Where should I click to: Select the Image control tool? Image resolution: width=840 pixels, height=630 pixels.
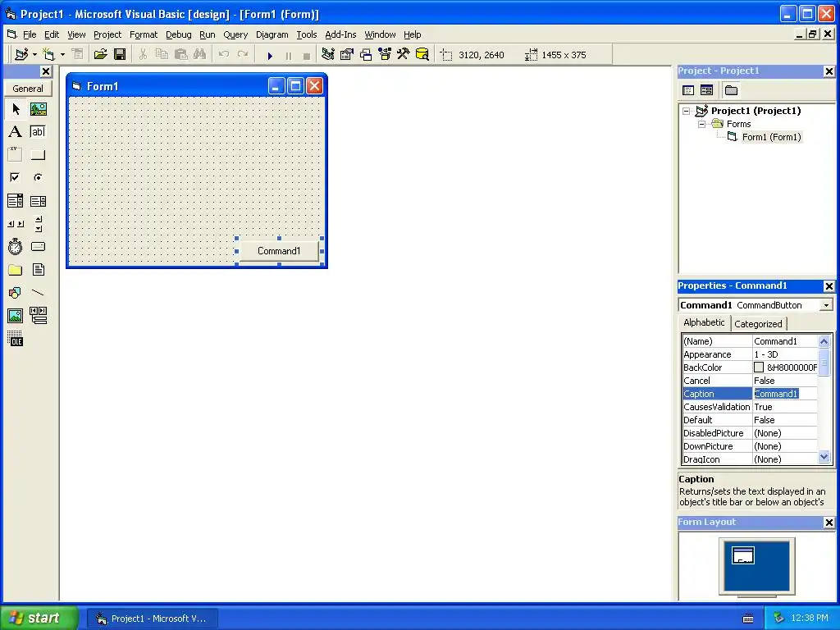point(16,316)
